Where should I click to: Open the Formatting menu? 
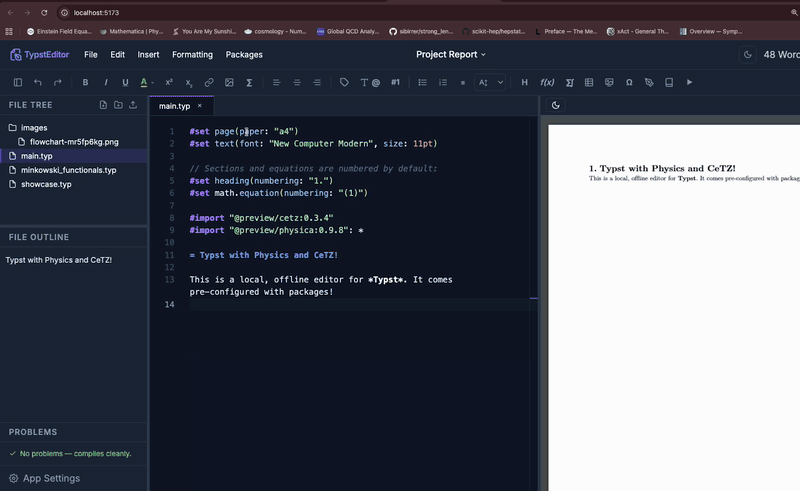pyautogui.click(x=192, y=55)
